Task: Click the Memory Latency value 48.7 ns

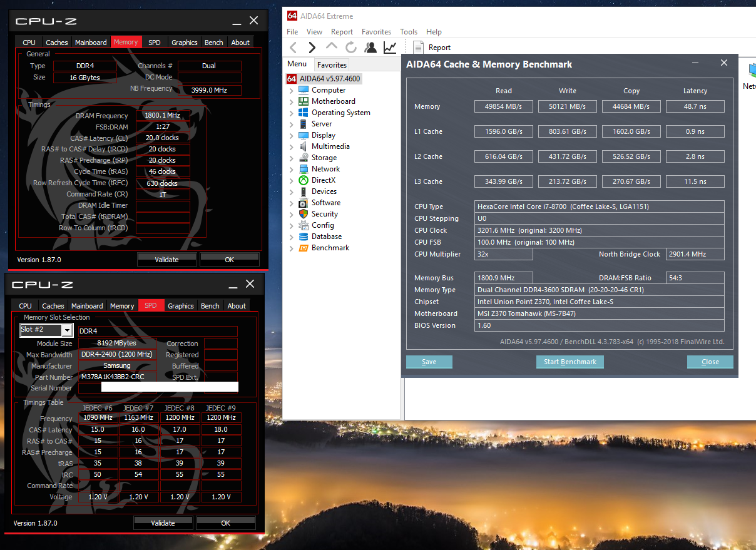Action: (x=695, y=106)
